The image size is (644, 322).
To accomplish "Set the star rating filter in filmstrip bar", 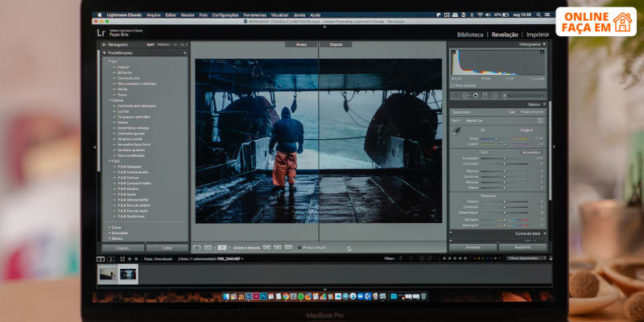I will click(454, 258).
